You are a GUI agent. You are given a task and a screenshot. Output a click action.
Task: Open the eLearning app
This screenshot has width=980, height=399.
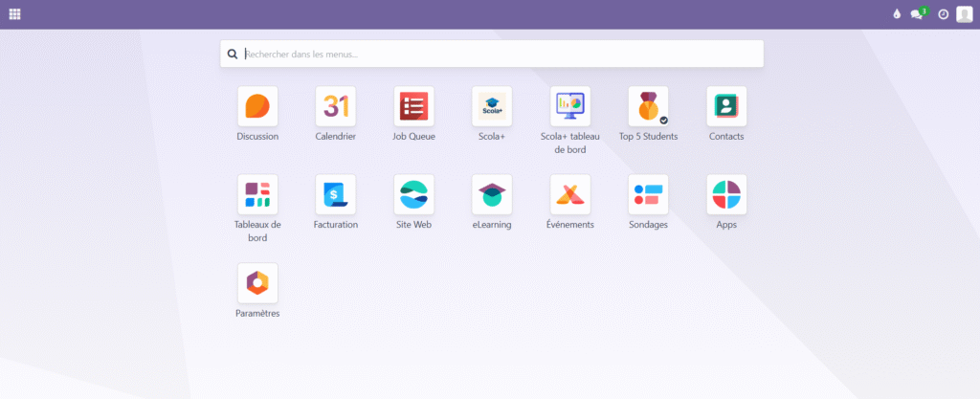tap(492, 194)
